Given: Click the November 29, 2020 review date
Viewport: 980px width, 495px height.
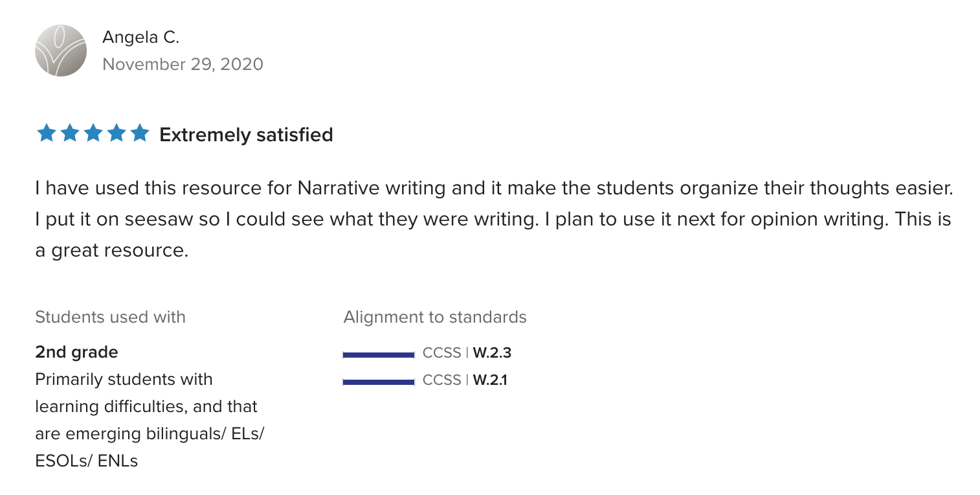Looking at the screenshot, I should tap(183, 64).
